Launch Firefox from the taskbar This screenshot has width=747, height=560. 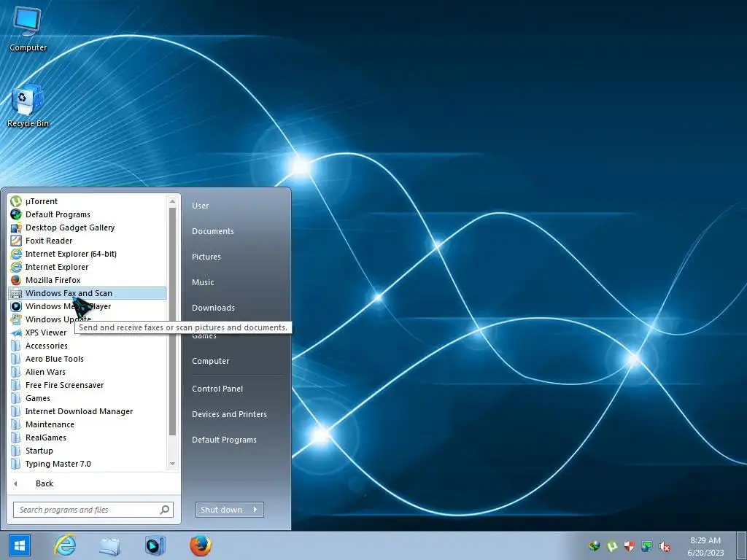click(201, 545)
